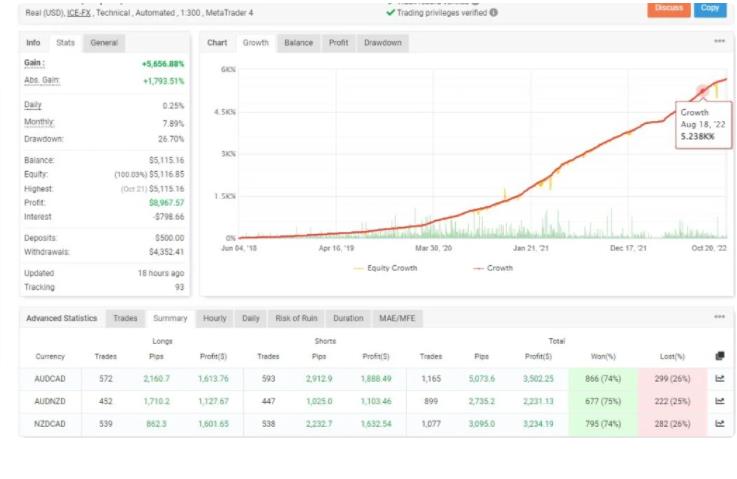Open the AUDCAD row chart icon
737x479 pixels.
pos(719,378)
